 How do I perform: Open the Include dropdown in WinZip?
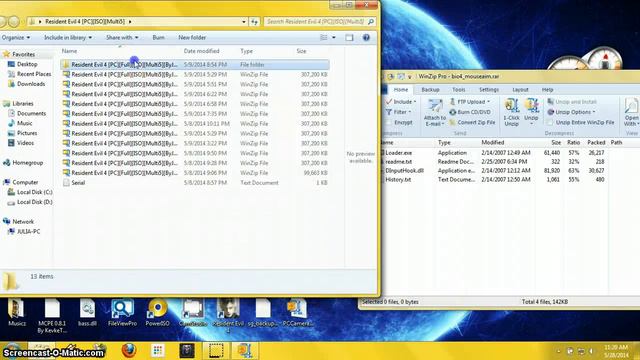402,102
